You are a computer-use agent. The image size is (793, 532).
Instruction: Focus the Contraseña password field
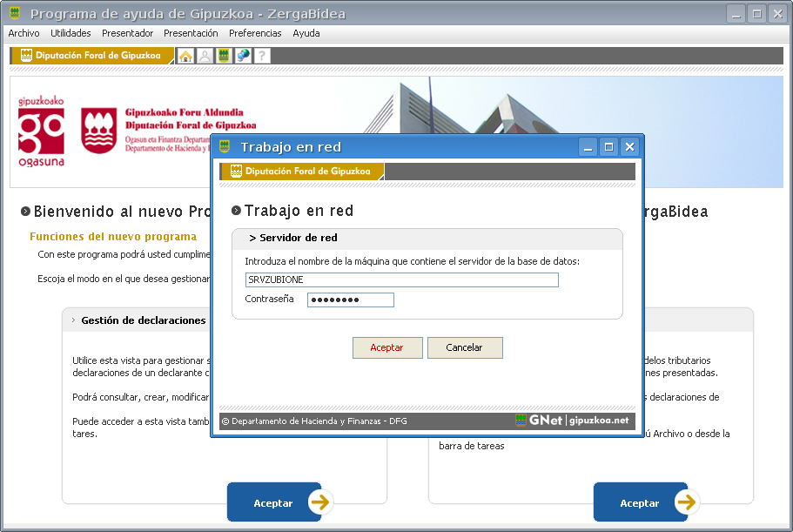pos(350,300)
